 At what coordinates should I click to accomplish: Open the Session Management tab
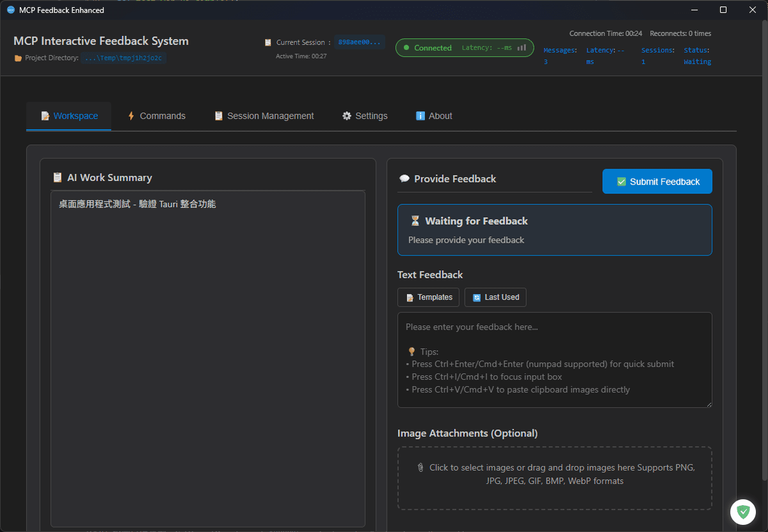pos(264,116)
